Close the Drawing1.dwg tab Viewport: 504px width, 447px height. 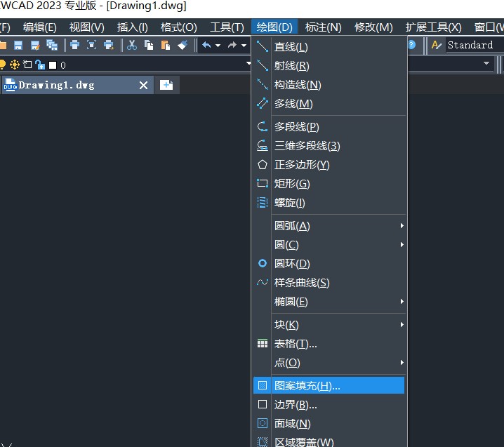143,85
